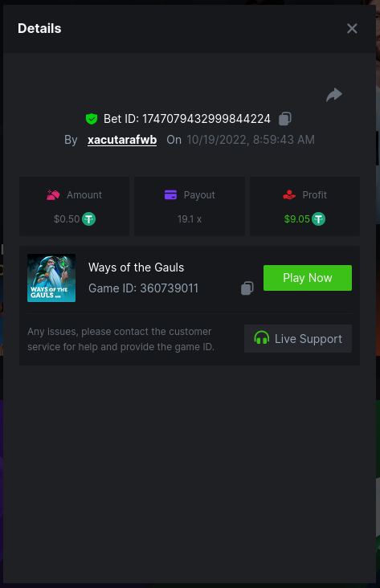The width and height of the screenshot is (380, 588).
Task: Open the xacutarafwb user profile link
Action: click(122, 140)
